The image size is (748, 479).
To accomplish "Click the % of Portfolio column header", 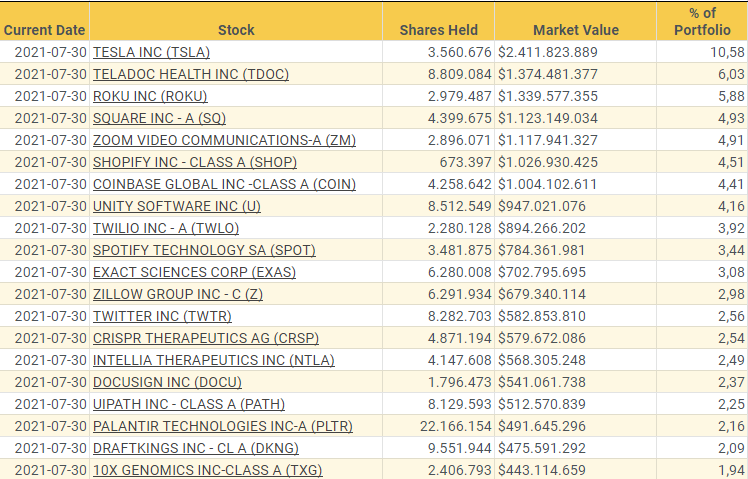I will [702, 21].
